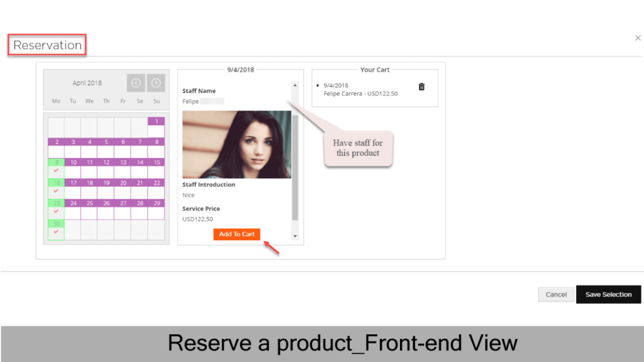Select checkmarked date 30 in calendar
This screenshot has width=644, height=362.
[x=56, y=229]
